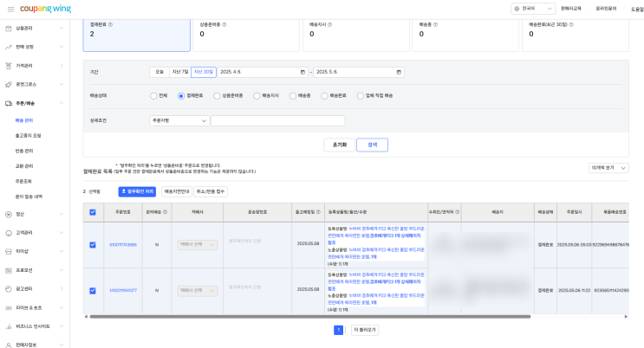Screen dimensions: 644x348
Task: Collapse the 주문/배송 sidebar menu
Action: coord(62,103)
